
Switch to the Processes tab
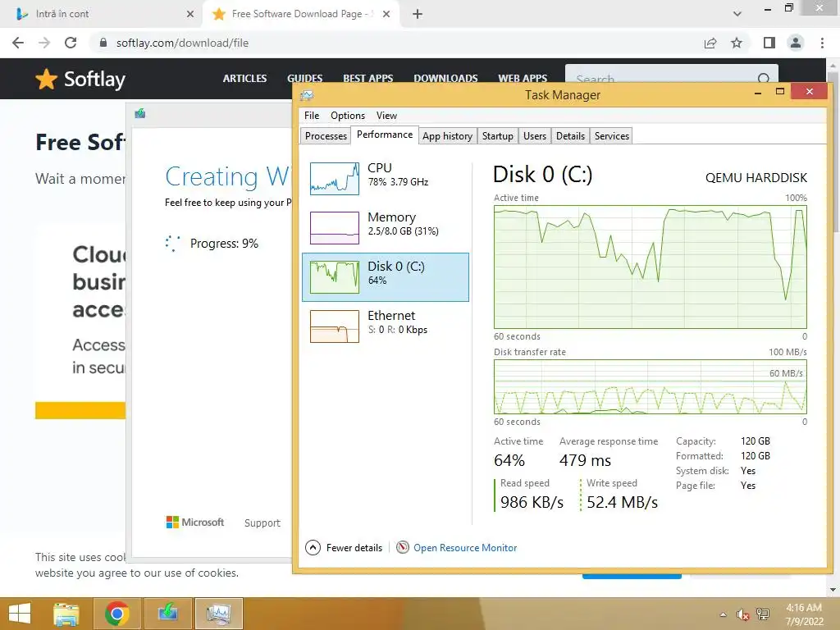coord(326,136)
